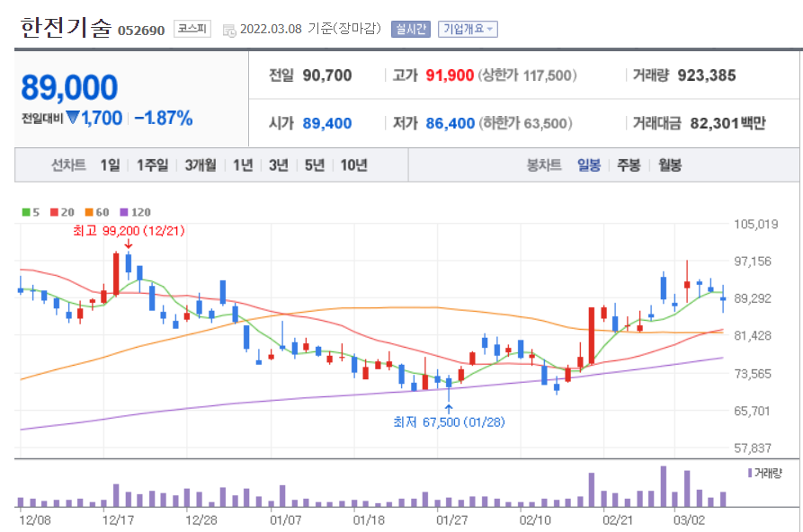Click the 최저 67,500 (01/28) low marker

click(x=449, y=422)
